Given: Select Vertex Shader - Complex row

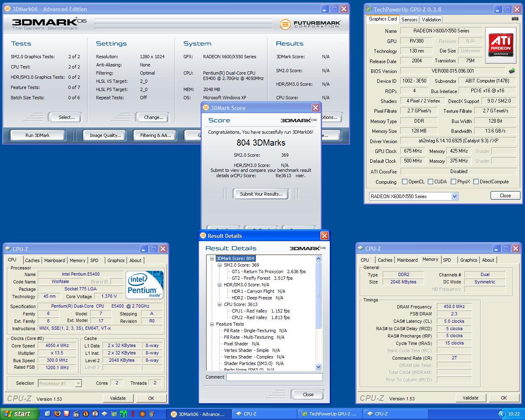Looking at the screenshot, I should coord(254,357).
